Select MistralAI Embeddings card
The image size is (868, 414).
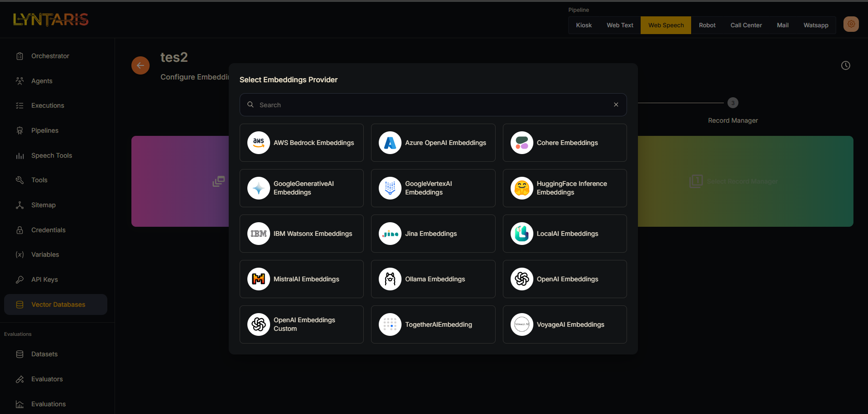tap(301, 279)
